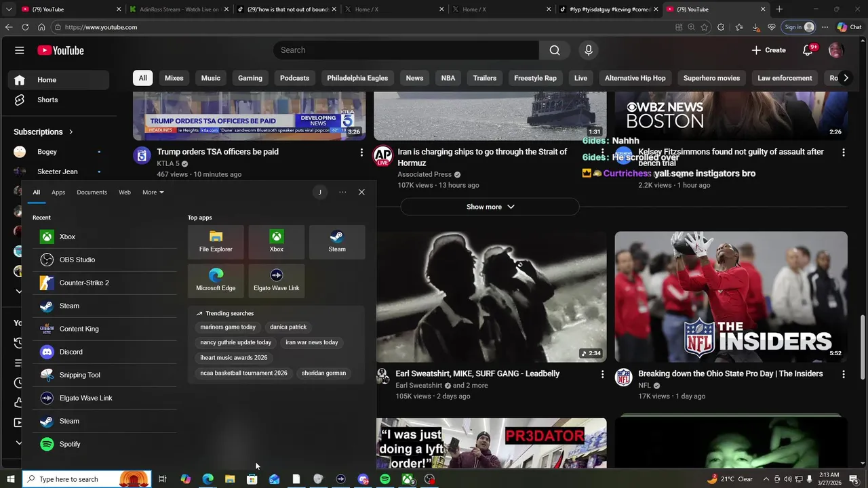Open the YouTube hamburger guide menu

tap(19, 50)
